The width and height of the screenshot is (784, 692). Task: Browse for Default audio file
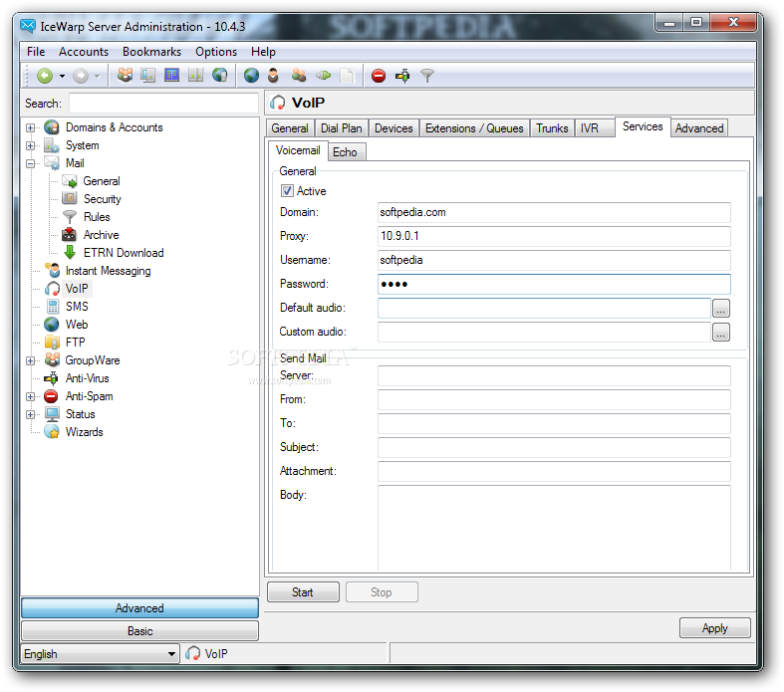(720, 309)
